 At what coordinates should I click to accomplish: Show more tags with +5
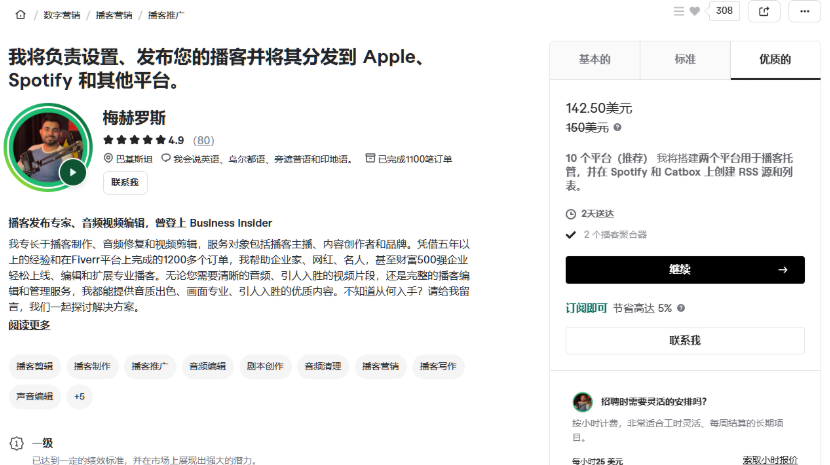pyautogui.click(x=80, y=397)
